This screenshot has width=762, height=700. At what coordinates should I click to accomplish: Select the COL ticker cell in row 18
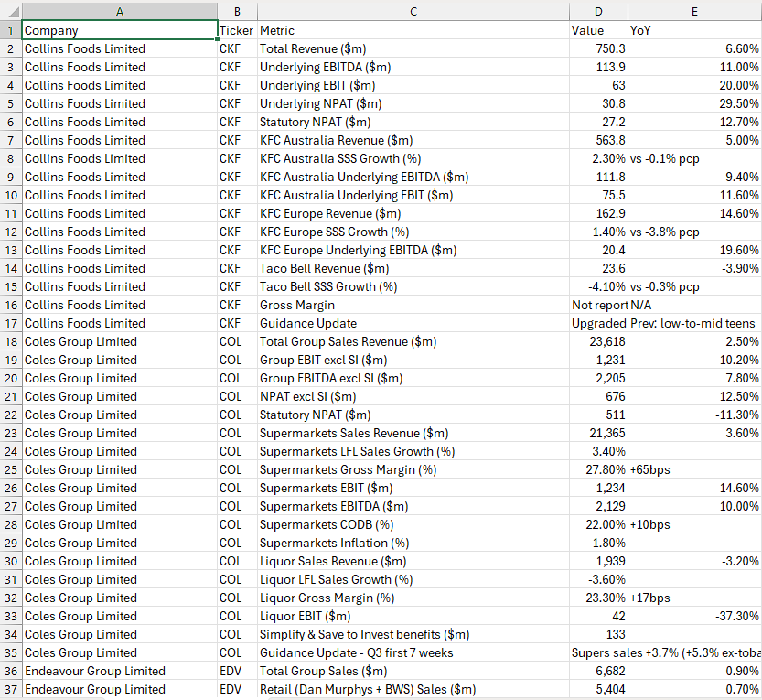point(237,341)
